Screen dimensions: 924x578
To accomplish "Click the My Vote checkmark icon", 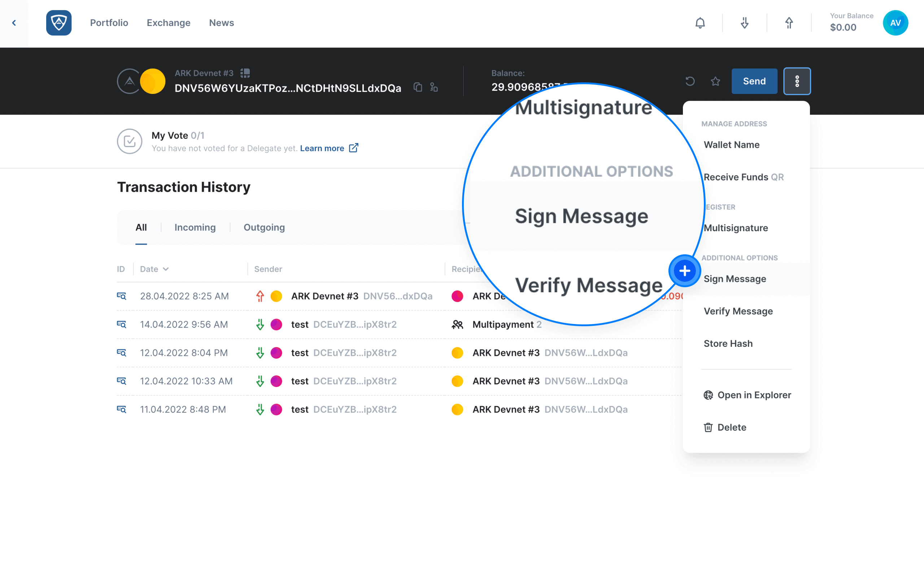I will click(x=130, y=141).
